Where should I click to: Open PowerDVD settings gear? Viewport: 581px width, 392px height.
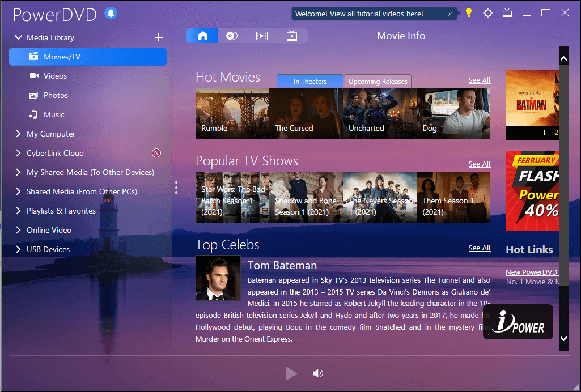click(487, 12)
